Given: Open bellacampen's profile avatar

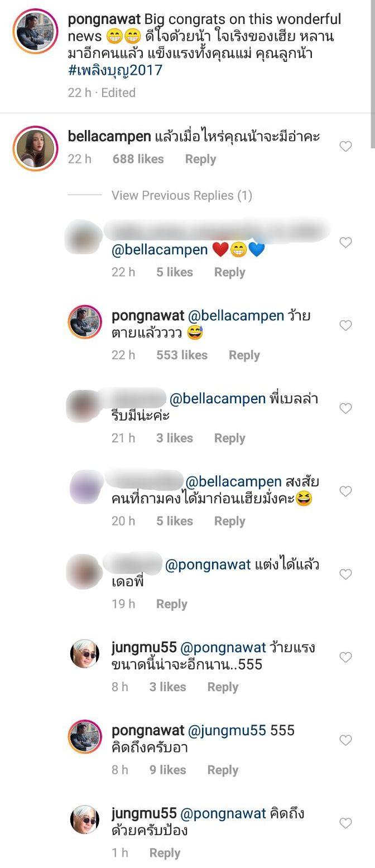Looking at the screenshot, I should [x=36, y=148].
